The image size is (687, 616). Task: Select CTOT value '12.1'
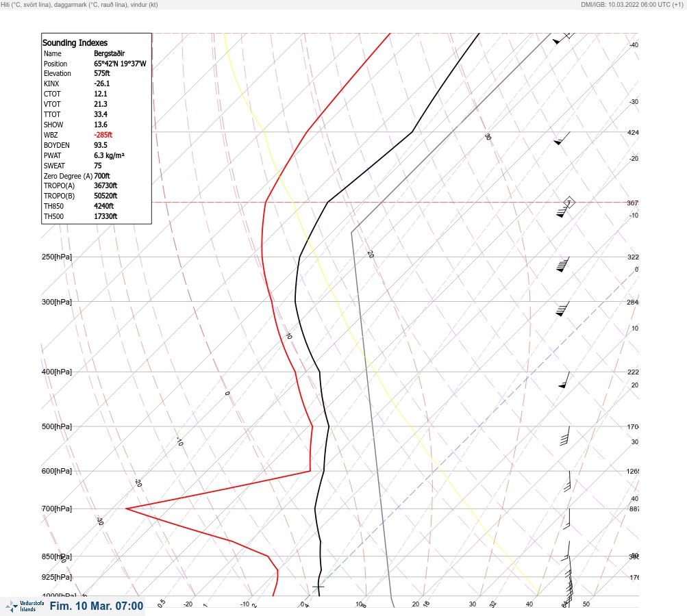[100, 94]
